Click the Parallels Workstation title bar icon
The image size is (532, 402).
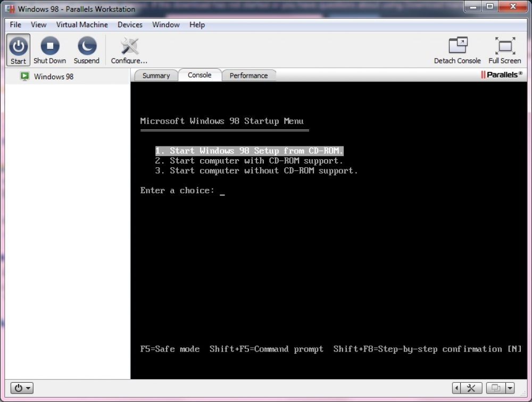tap(11, 9)
